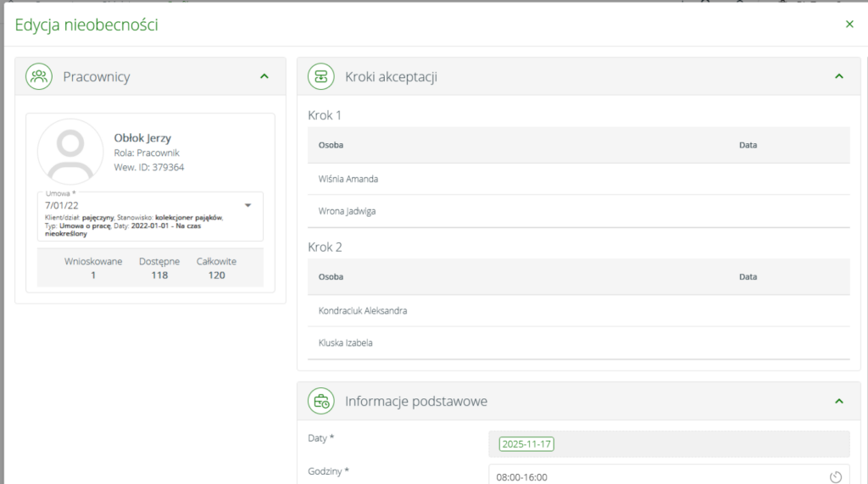The image size is (868, 484).
Task: Click the Dostępne 118 days value
Action: [x=159, y=275]
